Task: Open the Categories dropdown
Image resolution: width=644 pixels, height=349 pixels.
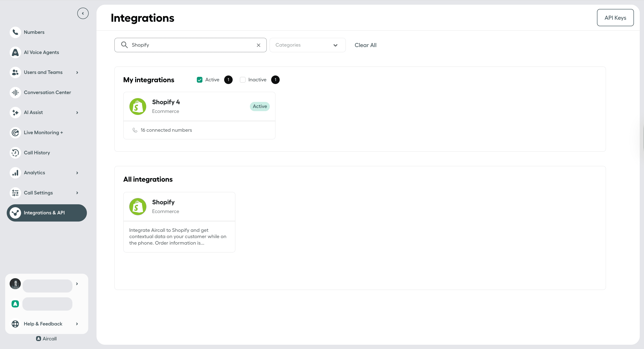Action: coord(307,45)
